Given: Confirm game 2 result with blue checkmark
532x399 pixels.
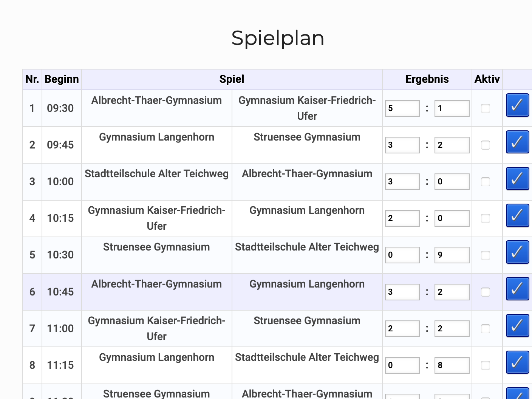Looking at the screenshot, I should 517,142.
